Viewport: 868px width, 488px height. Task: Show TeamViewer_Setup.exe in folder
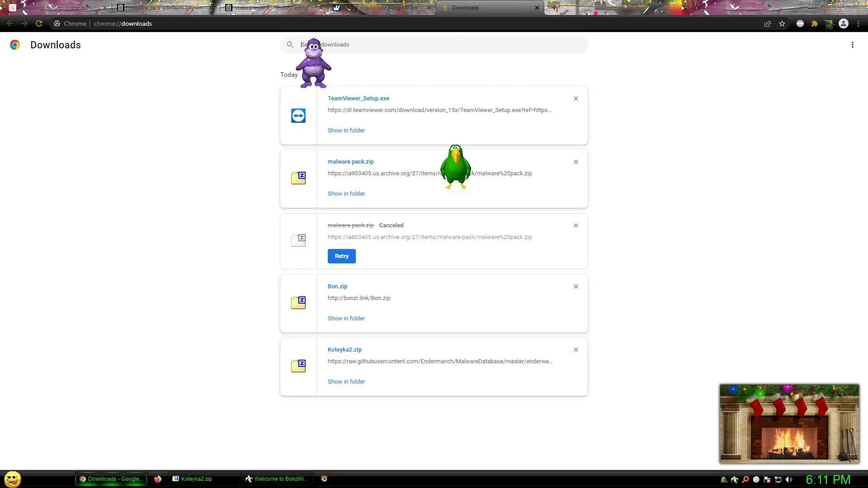(346, 131)
